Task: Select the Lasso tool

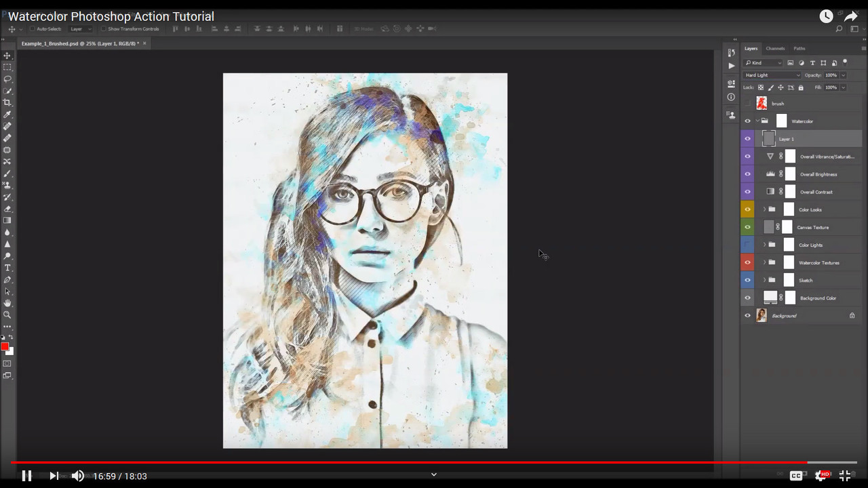Action: (7, 79)
